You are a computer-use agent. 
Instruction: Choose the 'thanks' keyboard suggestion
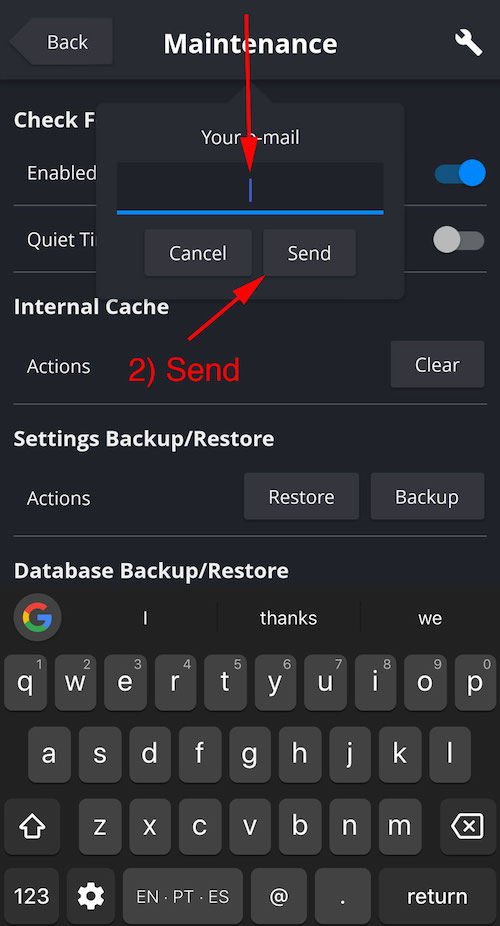[288, 618]
